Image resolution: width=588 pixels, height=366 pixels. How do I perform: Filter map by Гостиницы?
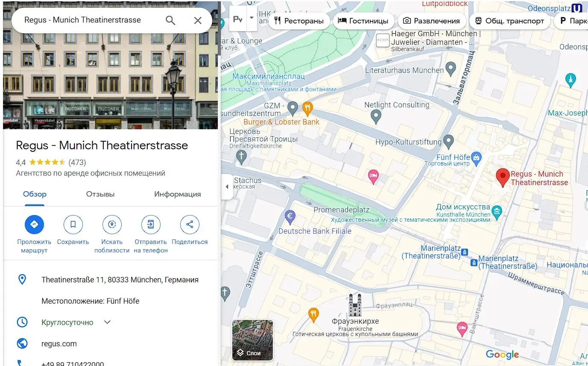click(363, 21)
